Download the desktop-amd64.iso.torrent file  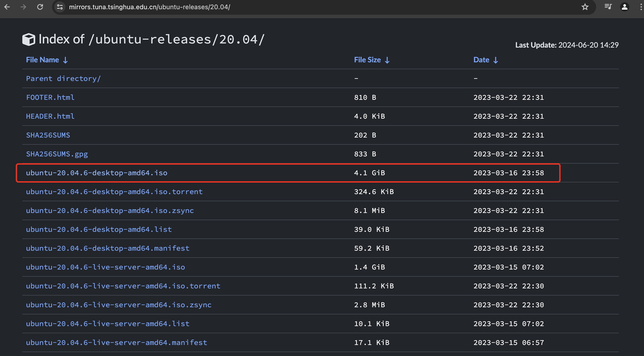(114, 192)
